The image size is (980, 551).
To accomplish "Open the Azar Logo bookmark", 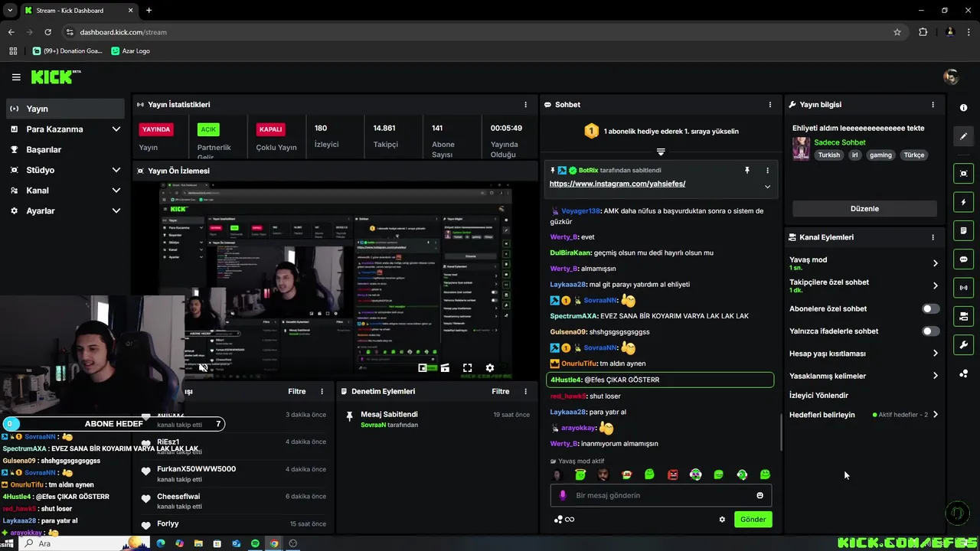I will [x=130, y=51].
